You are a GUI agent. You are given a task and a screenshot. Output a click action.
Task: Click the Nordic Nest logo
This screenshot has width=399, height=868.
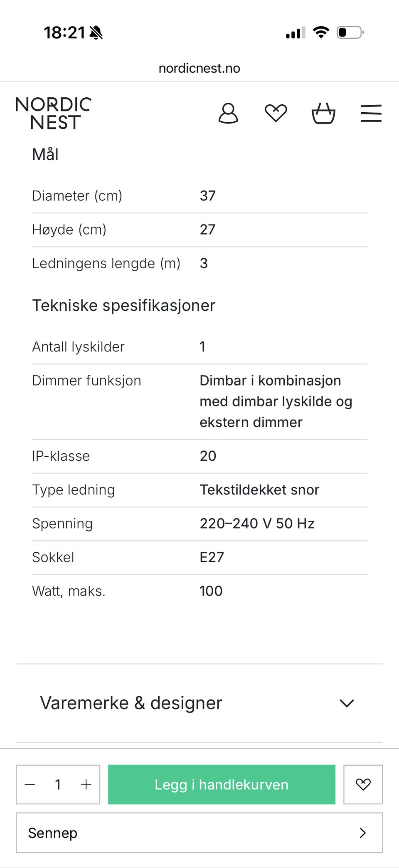53,114
